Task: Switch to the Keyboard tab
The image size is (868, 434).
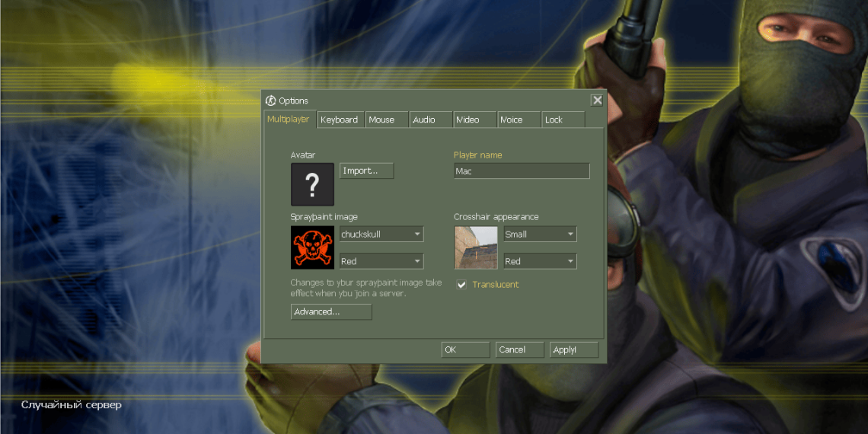Action: pos(340,120)
